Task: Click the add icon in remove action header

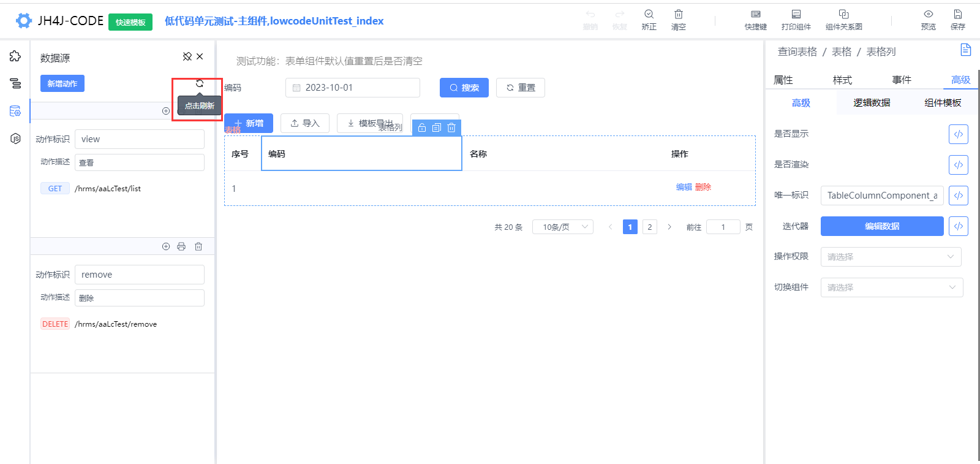Action: click(x=166, y=246)
